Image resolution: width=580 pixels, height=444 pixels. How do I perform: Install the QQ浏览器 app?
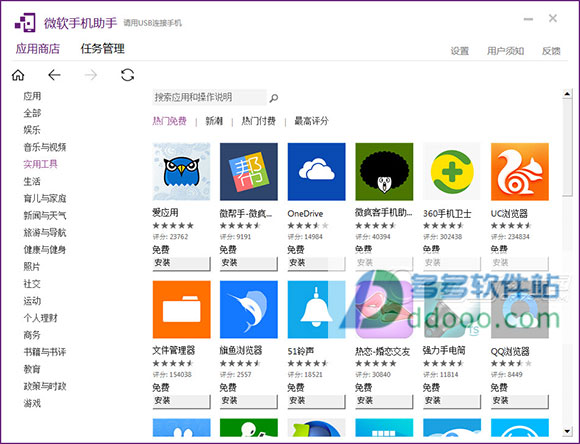click(x=520, y=401)
